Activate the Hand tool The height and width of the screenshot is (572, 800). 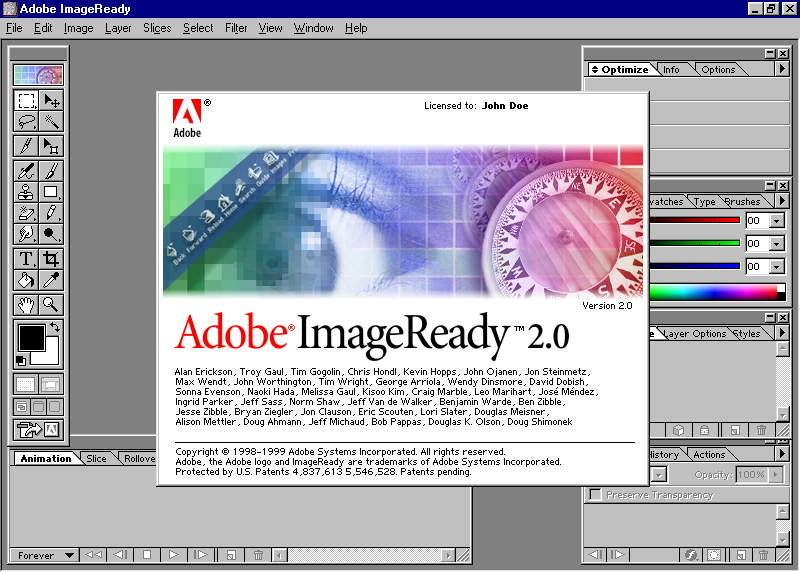tap(27, 305)
